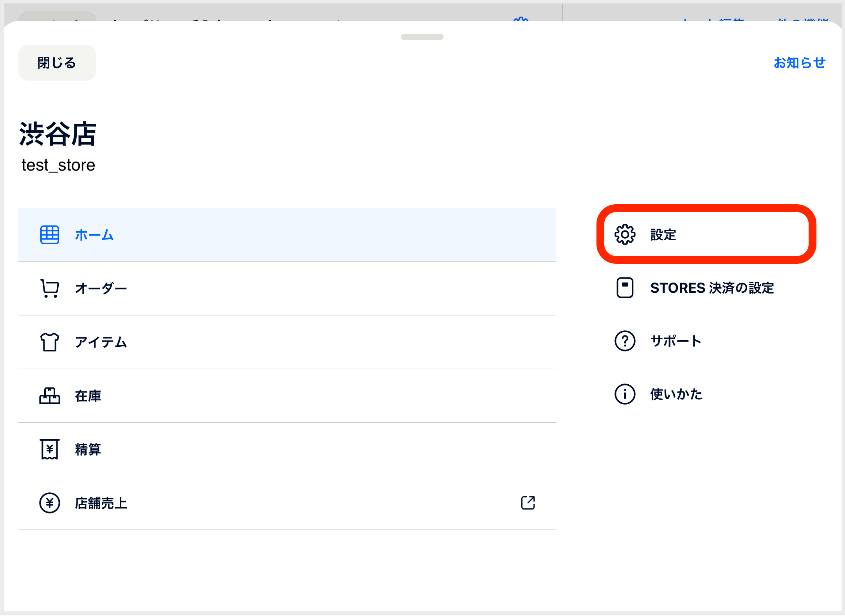The image size is (845, 616).
Task: Click the 店舗売上 yen circle icon
Action: [50, 503]
